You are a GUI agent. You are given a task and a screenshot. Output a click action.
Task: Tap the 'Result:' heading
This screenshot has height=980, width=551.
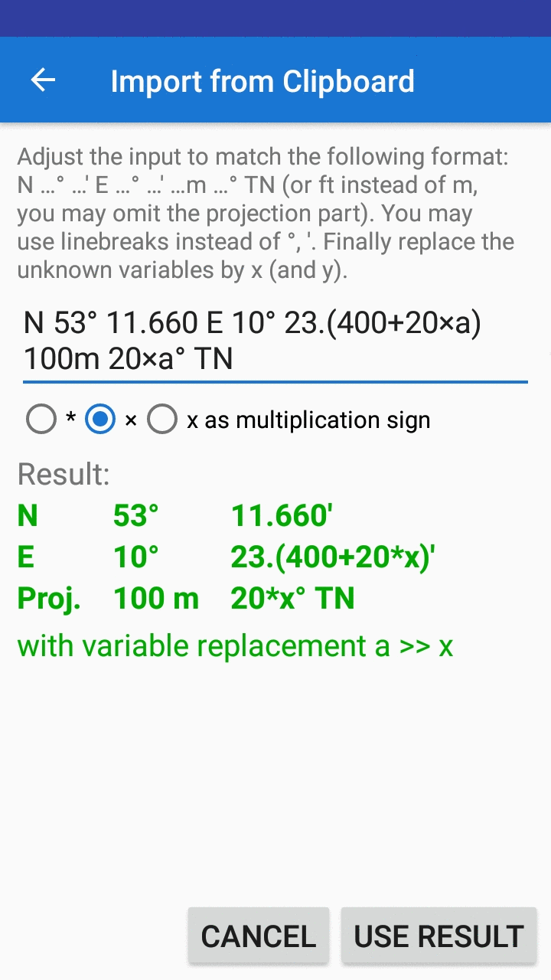coord(64,475)
